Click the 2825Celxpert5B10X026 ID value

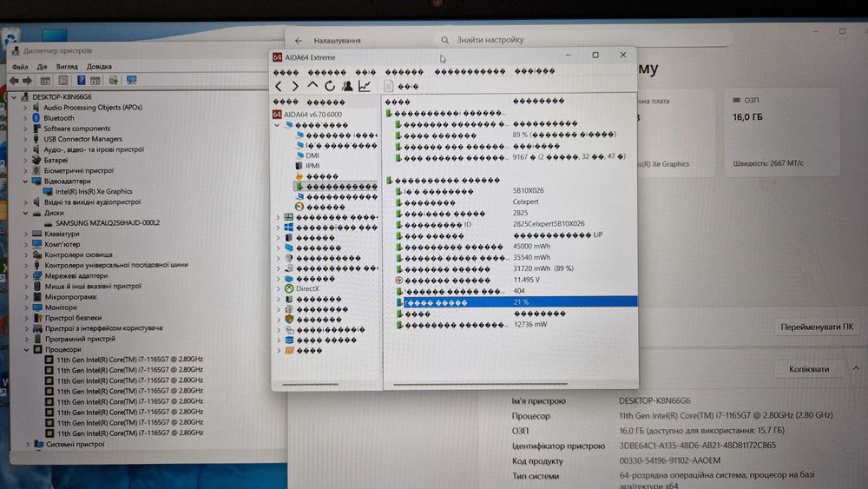pyautogui.click(x=548, y=224)
